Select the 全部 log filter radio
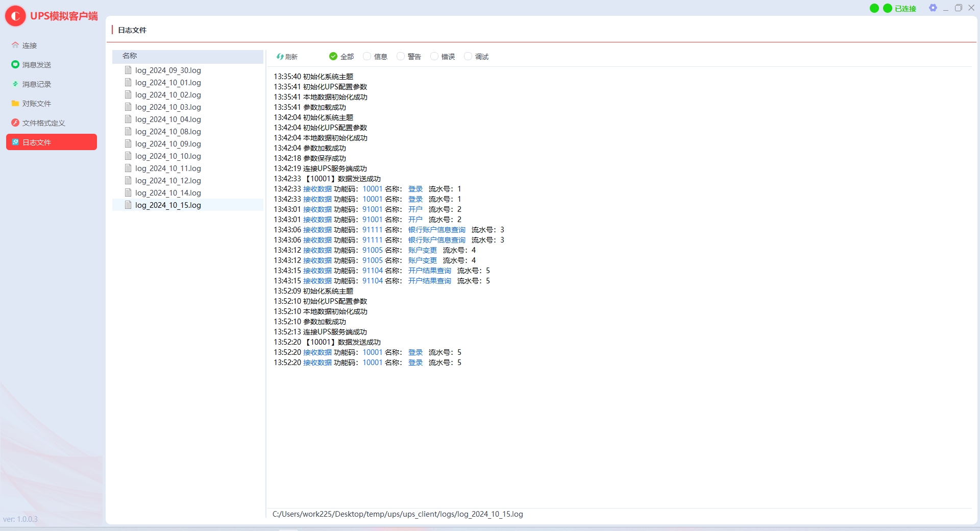This screenshot has width=980, height=531. pos(341,57)
